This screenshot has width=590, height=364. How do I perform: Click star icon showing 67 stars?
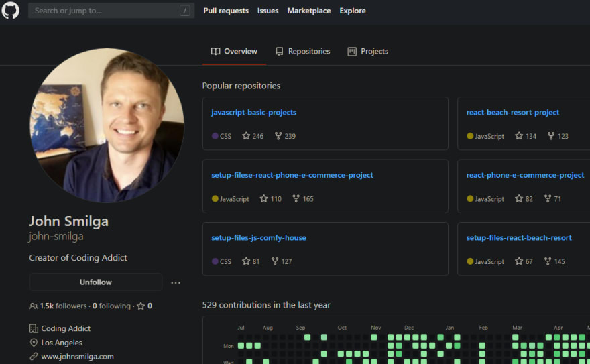click(x=519, y=261)
